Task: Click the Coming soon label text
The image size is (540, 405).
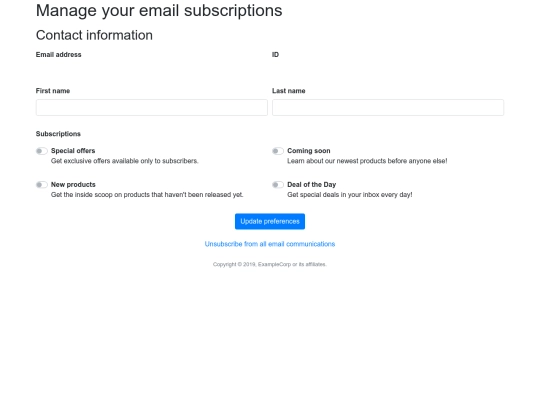Action: click(x=309, y=151)
